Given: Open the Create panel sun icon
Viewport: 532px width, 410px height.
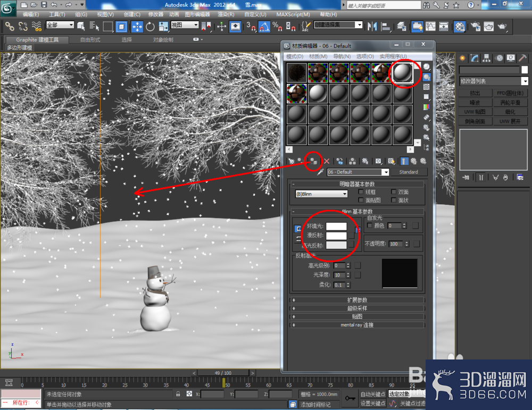Looking at the screenshot, I should pos(462,58).
